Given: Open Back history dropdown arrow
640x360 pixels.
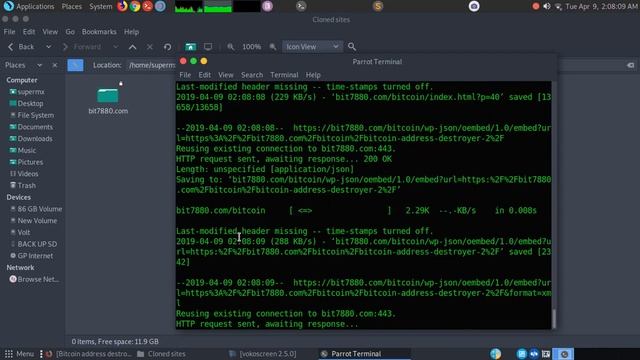Looking at the screenshot, I should click(49, 47).
